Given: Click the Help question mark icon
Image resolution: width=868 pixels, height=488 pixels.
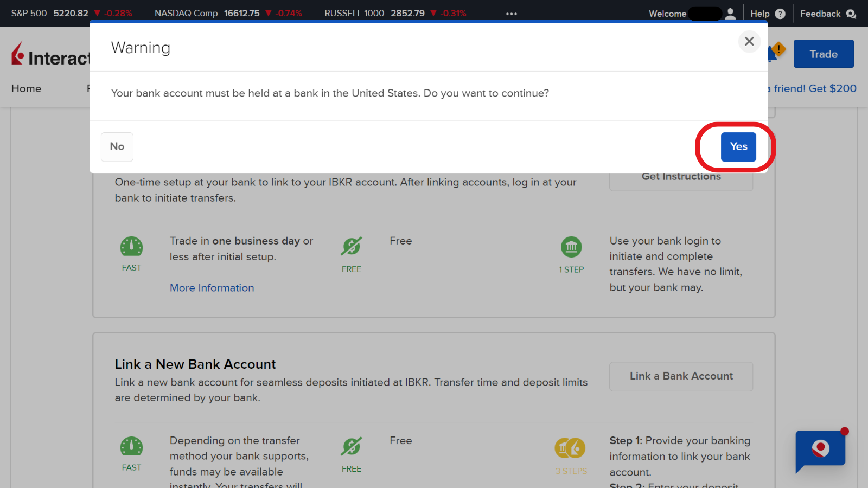Looking at the screenshot, I should 780,14.
